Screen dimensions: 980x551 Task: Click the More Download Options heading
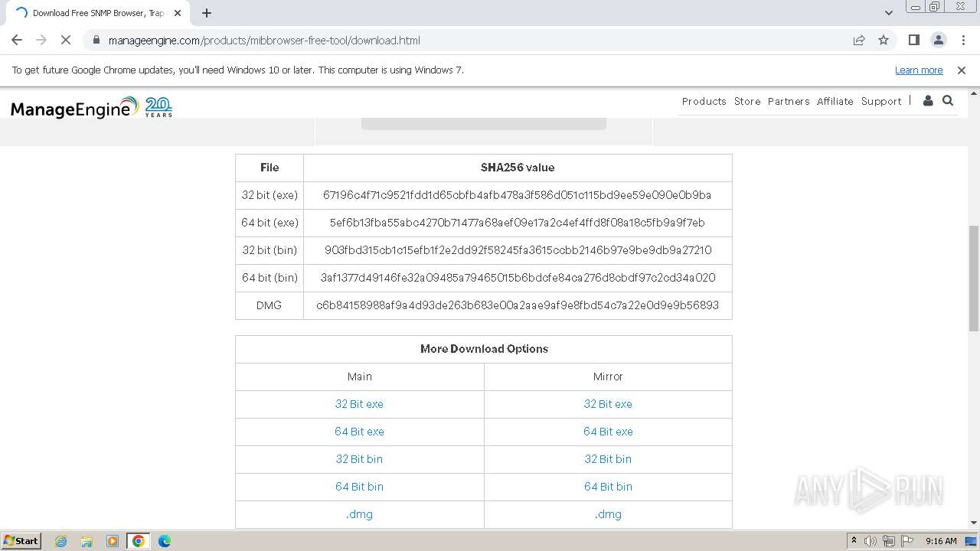click(x=484, y=349)
